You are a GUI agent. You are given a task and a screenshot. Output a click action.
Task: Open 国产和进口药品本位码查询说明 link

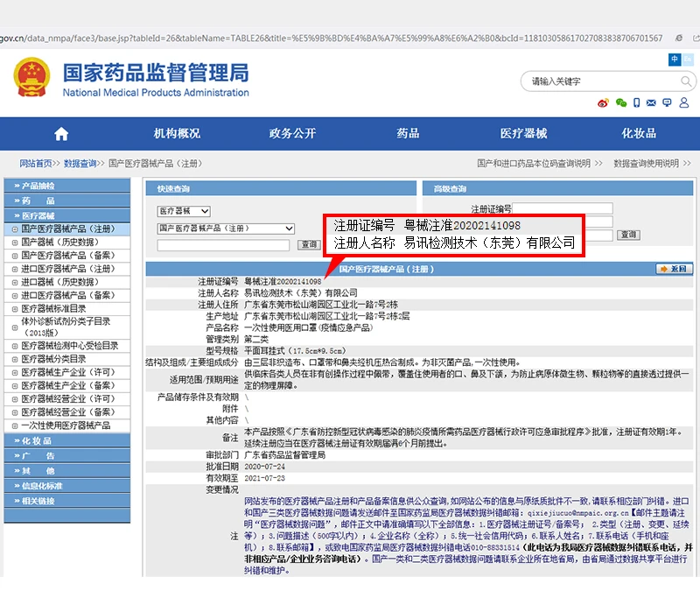pyautogui.click(x=534, y=164)
